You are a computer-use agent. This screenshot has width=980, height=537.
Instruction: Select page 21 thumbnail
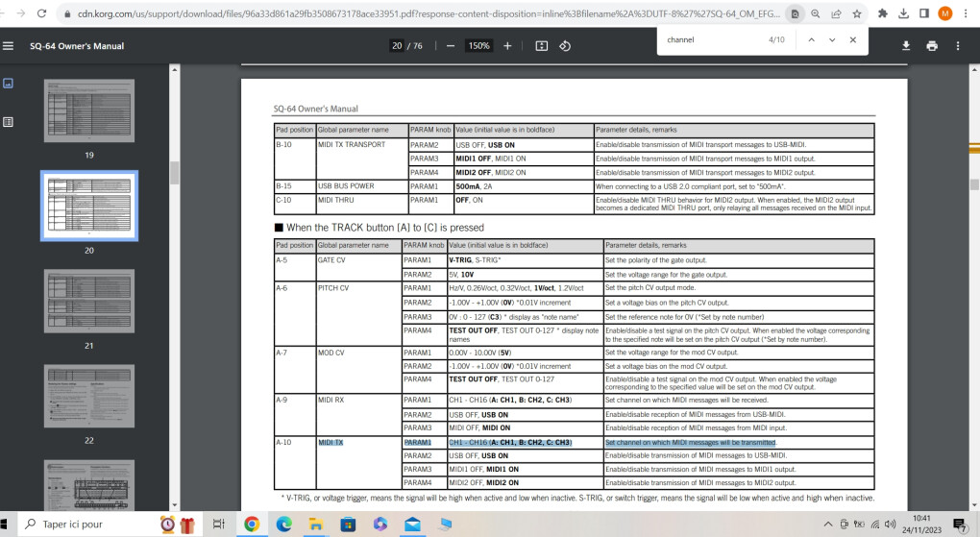[x=88, y=302]
